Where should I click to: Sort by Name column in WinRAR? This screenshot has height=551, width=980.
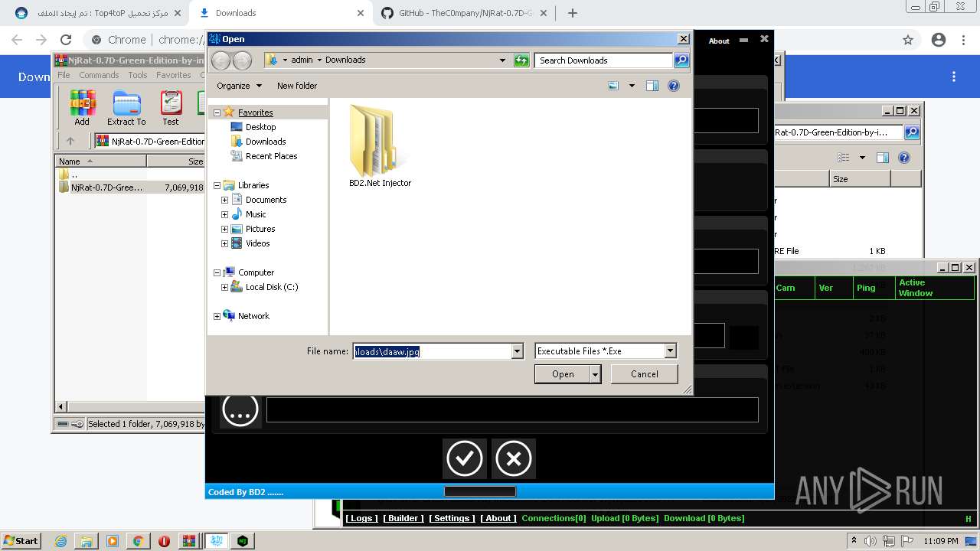tap(101, 161)
